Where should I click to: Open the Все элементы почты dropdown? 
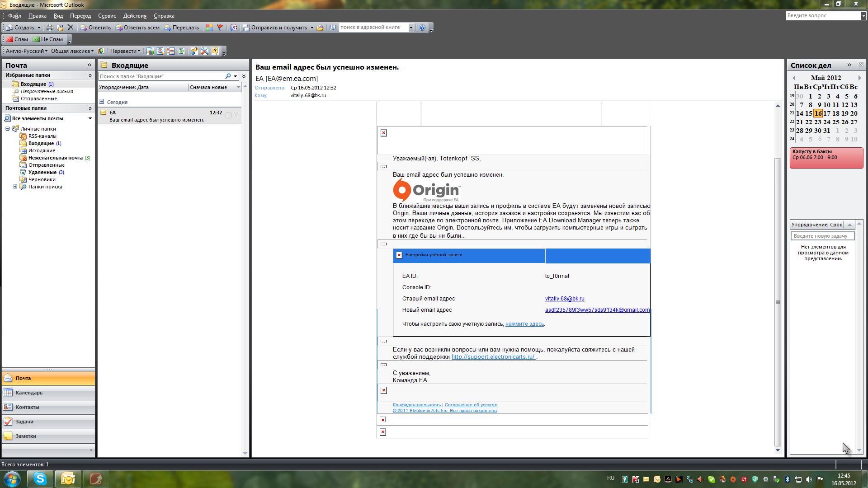pyautogui.click(x=90, y=118)
